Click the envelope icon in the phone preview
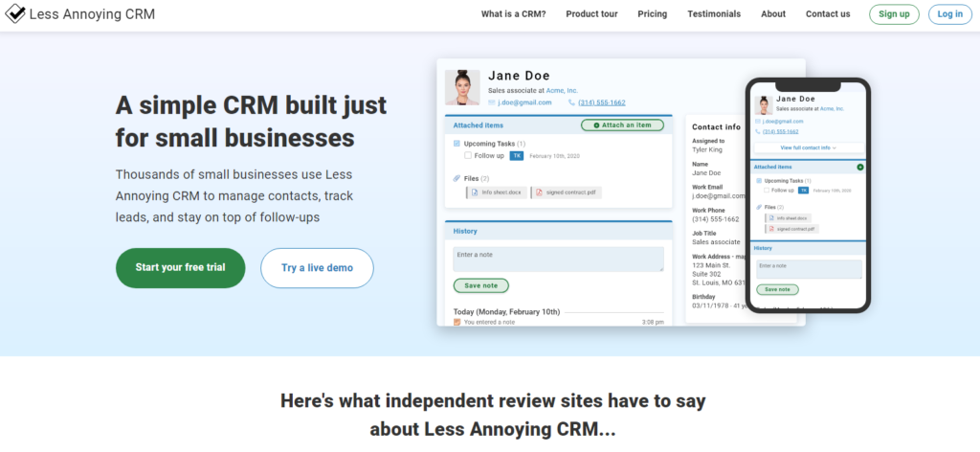The width and height of the screenshot is (980, 452). (758, 122)
